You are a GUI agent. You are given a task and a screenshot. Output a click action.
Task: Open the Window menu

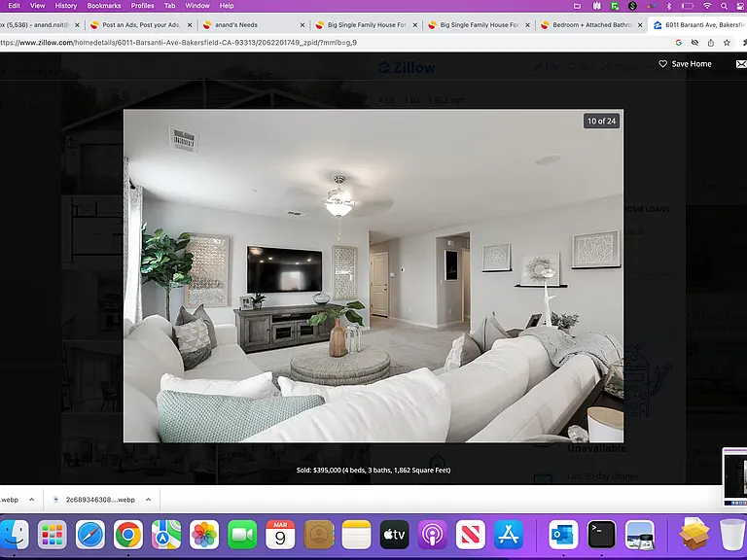pyautogui.click(x=197, y=6)
